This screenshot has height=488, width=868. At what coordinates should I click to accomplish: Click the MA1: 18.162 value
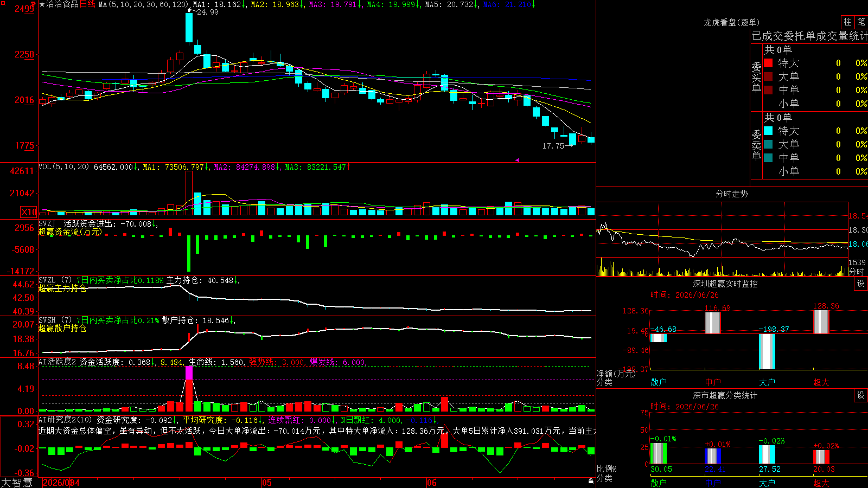tap(218, 4)
